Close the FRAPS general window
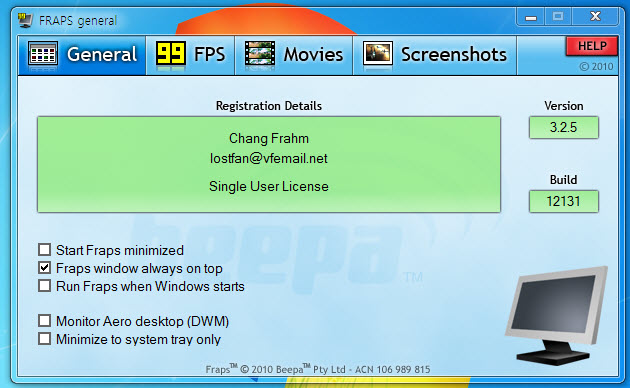 tap(595, 17)
